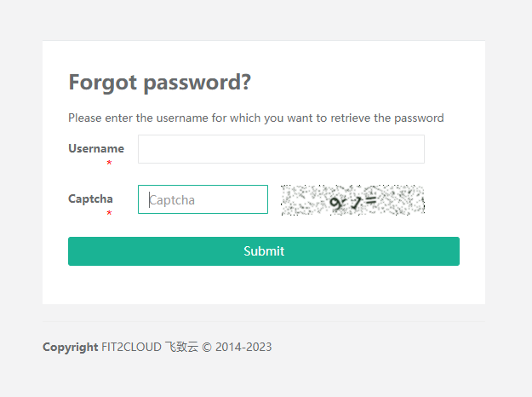Select the Captcha label

click(x=90, y=198)
